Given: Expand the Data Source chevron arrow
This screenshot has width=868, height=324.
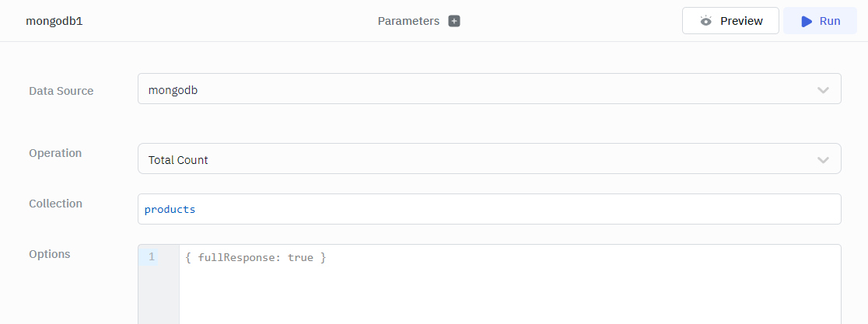Looking at the screenshot, I should (823, 90).
